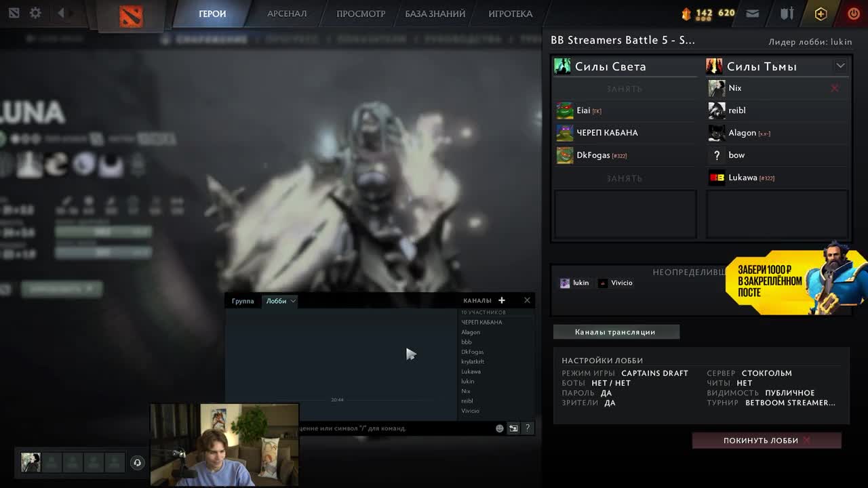Select reibl in chat members list
Image resolution: width=868 pixels, height=488 pixels.
(x=467, y=401)
